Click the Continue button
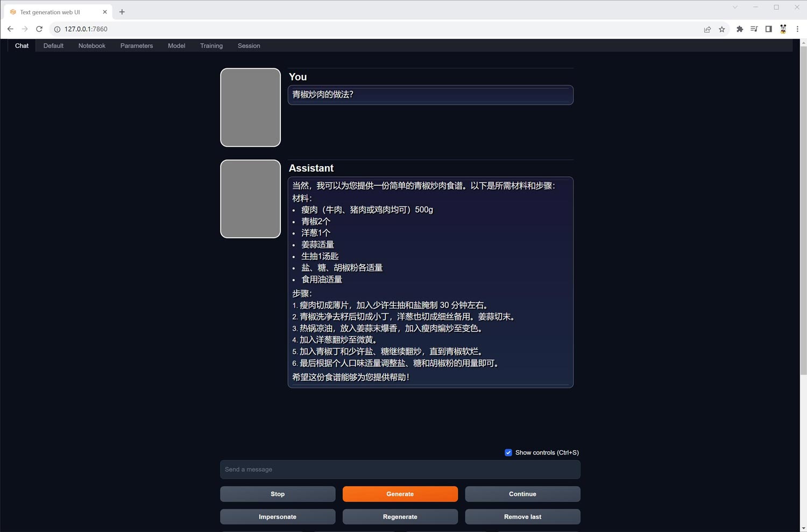The height and width of the screenshot is (532, 807). pos(522,494)
